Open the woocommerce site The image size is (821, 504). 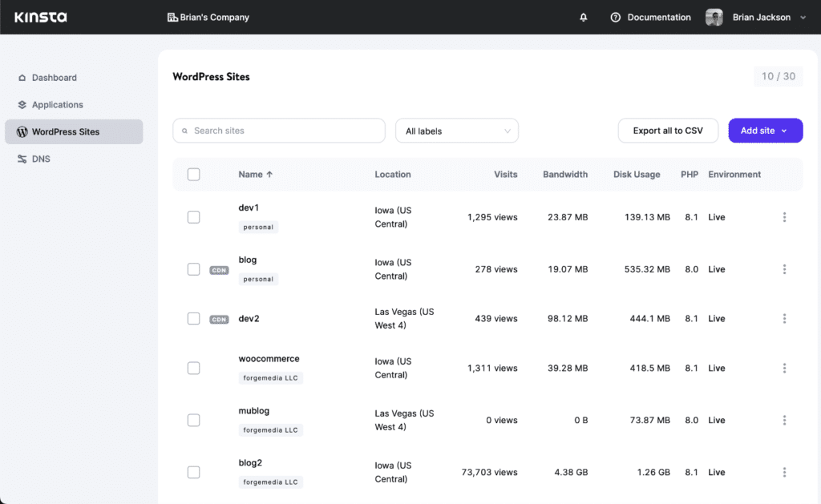269,359
